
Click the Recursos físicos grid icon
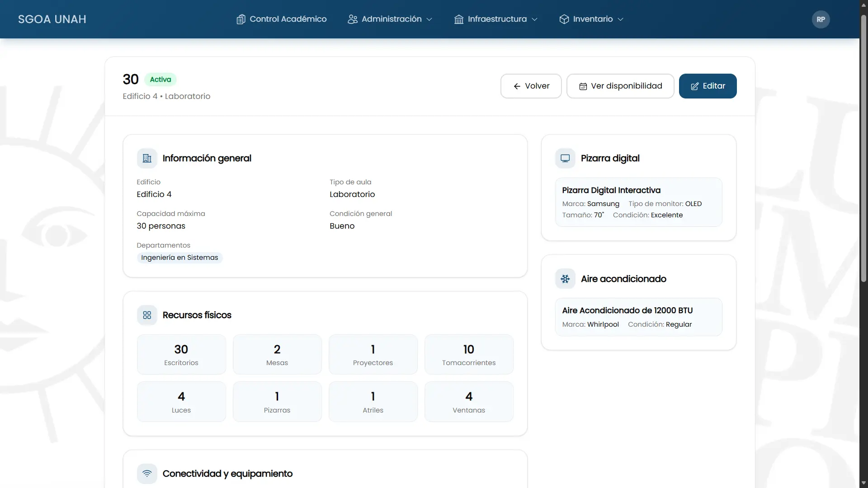(x=147, y=315)
